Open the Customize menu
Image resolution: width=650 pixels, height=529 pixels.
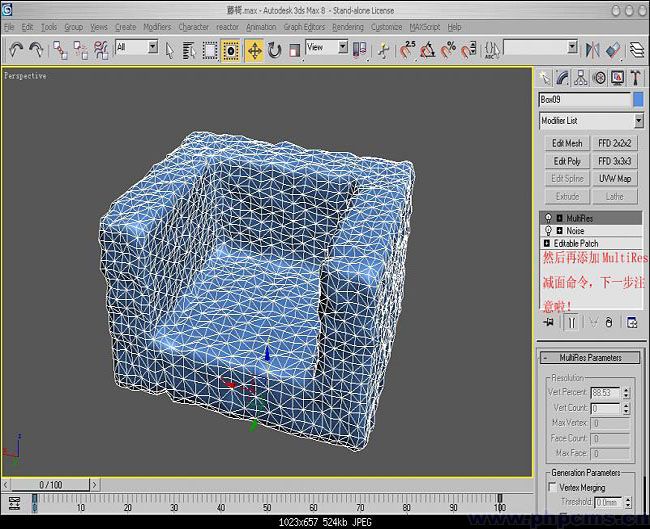(386, 27)
